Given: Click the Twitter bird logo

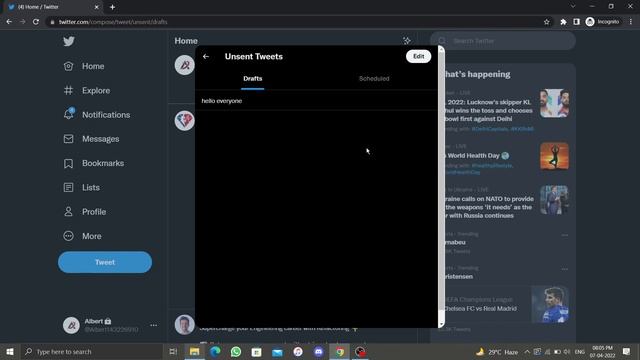Looking at the screenshot, I should [69, 41].
